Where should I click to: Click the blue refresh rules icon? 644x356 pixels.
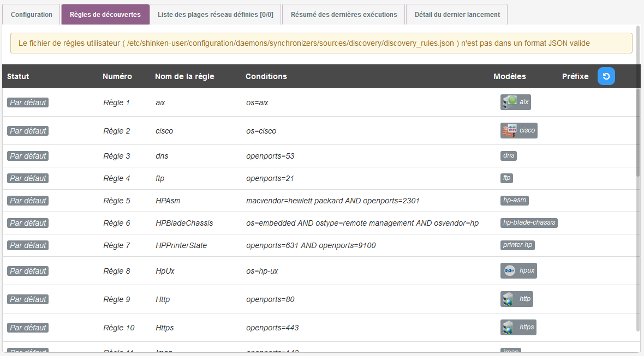click(606, 76)
